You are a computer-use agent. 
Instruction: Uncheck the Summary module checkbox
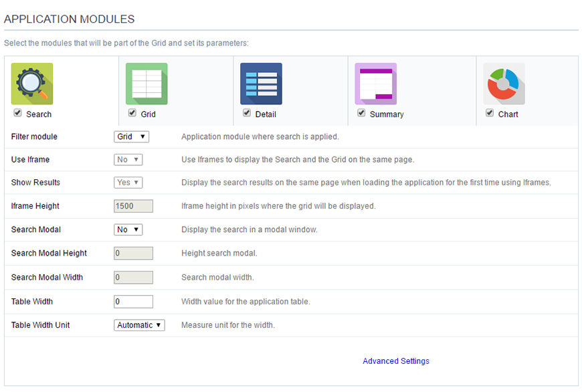(361, 113)
